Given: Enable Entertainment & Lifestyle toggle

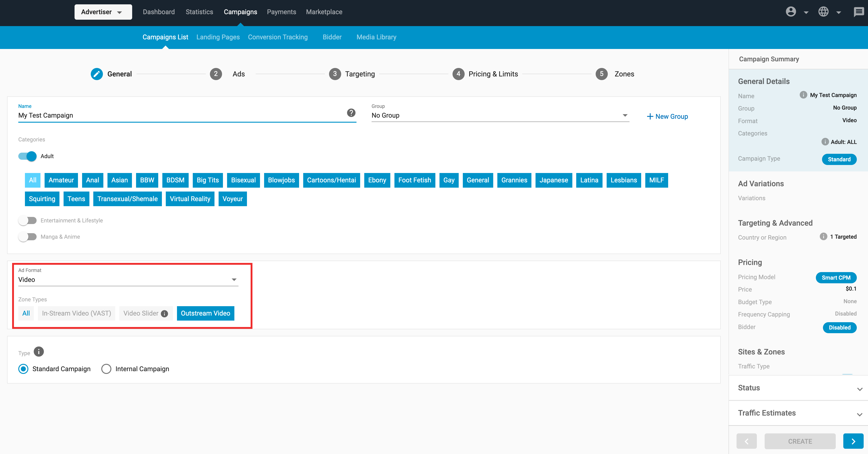Looking at the screenshot, I should pyautogui.click(x=28, y=221).
